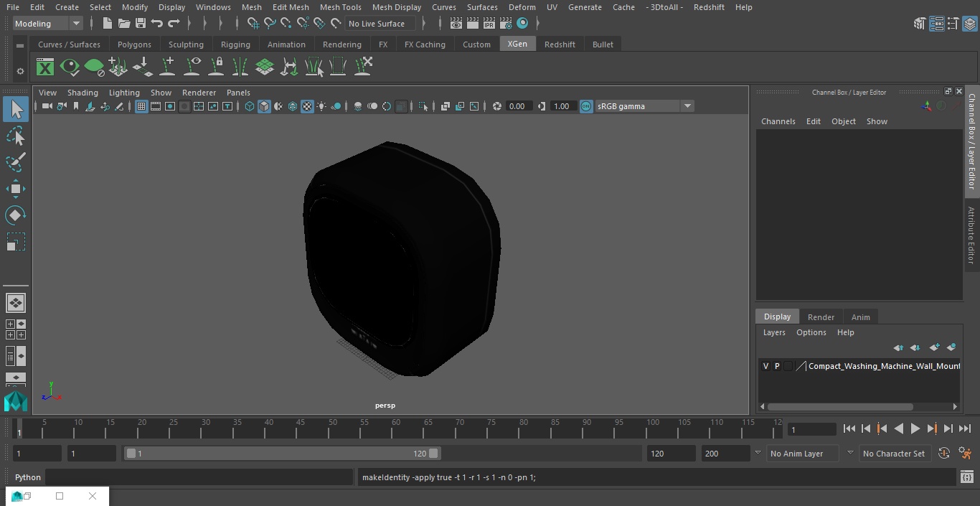Image resolution: width=980 pixels, height=506 pixels.
Task: Click the layer editor horizontal scrollbar
Action: (840, 407)
